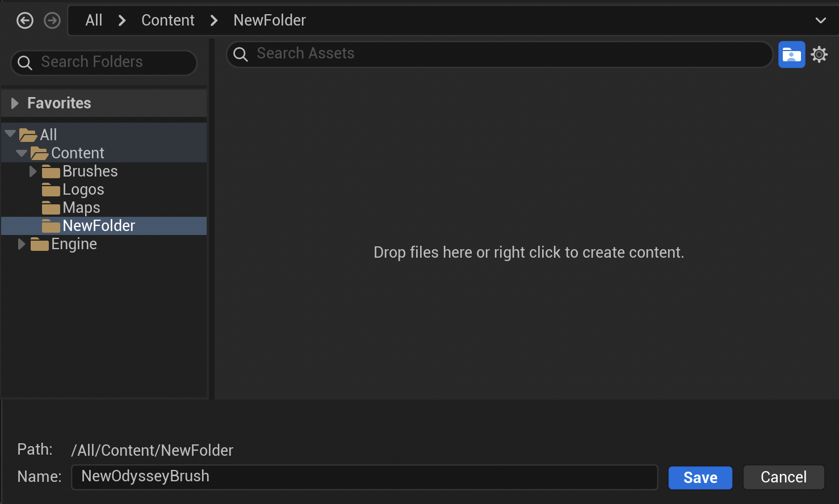Screen dimensions: 839x504
Task: Select NewFolder in the folder tree
Action: click(x=99, y=226)
